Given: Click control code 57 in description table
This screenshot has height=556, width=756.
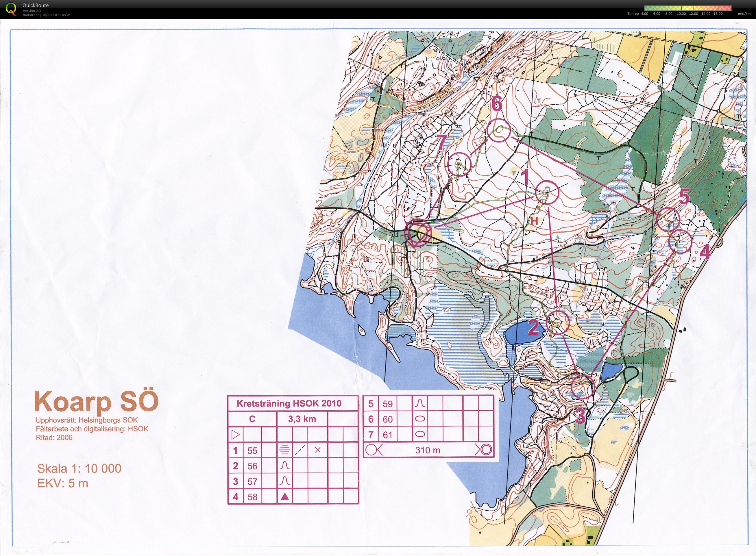Looking at the screenshot, I should (x=252, y=482).
